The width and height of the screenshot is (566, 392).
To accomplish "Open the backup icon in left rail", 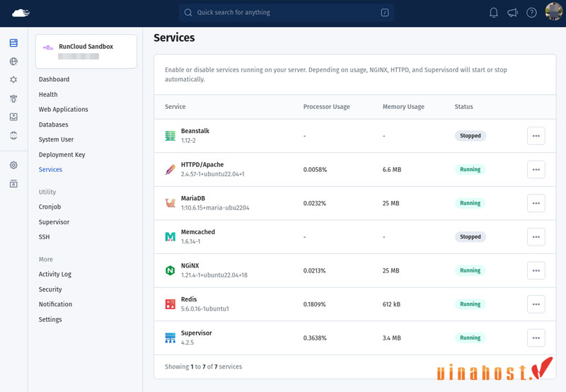I will pos(13,117).
